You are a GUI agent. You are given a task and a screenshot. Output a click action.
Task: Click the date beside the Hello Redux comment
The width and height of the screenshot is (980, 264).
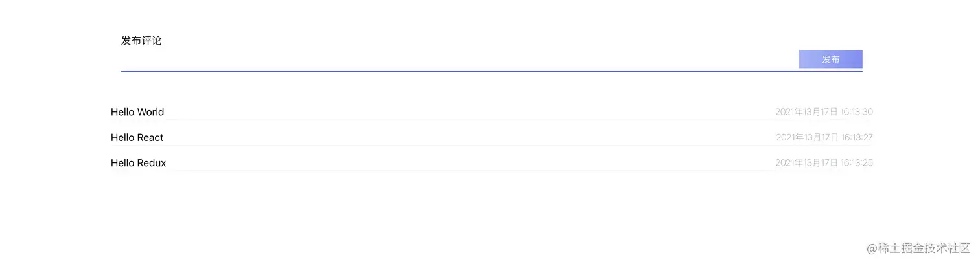(806, 163)
